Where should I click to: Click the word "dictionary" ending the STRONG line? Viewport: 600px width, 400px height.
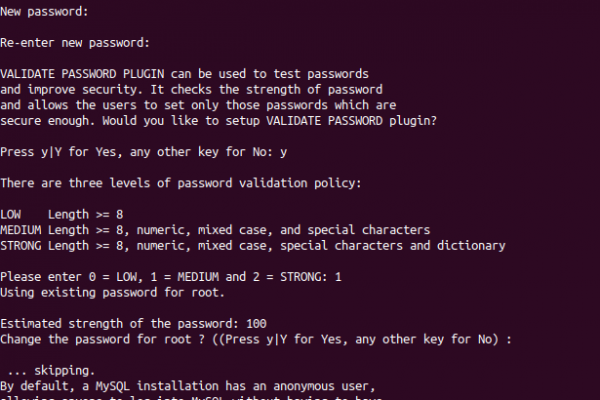tap(471, 246)
